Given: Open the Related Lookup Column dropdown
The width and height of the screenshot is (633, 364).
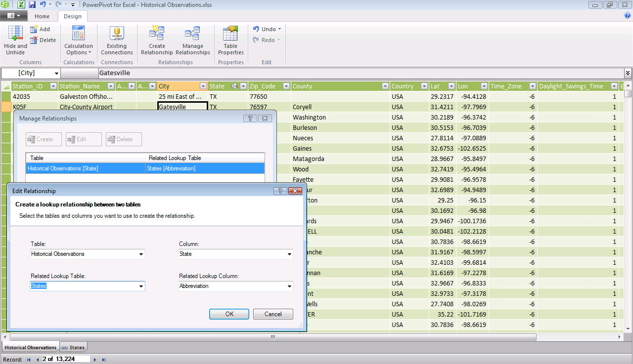Looking at the screenshot, I should pyautogui.click(x=289, y=286).
